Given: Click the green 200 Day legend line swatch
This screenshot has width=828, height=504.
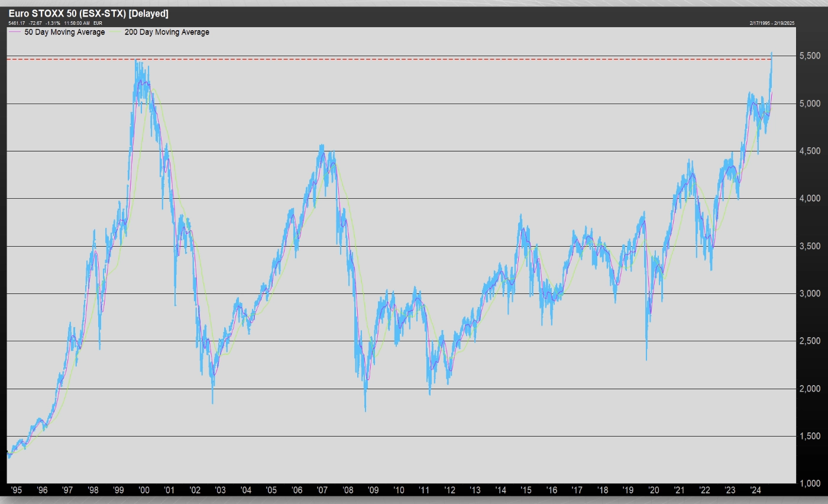Looking at the screenshot, I should pos(115,32).
